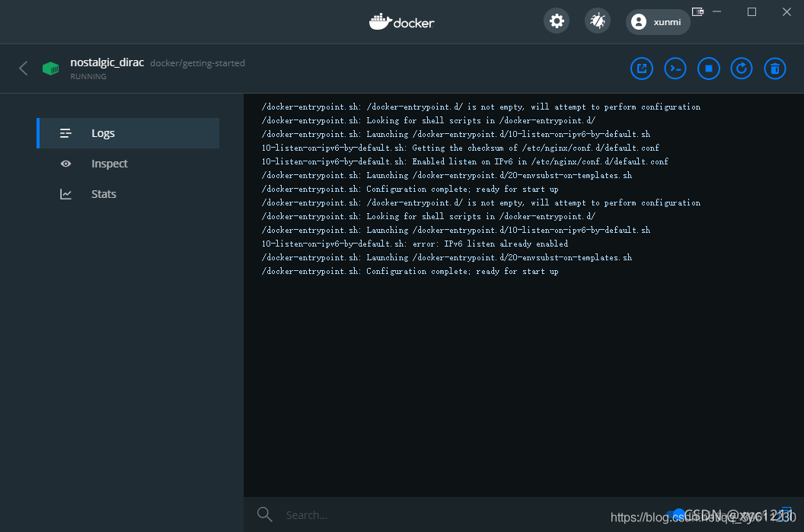Click the Docker whale logo
The height and width of the screenshot is (532, 804).
pos(401,22)
